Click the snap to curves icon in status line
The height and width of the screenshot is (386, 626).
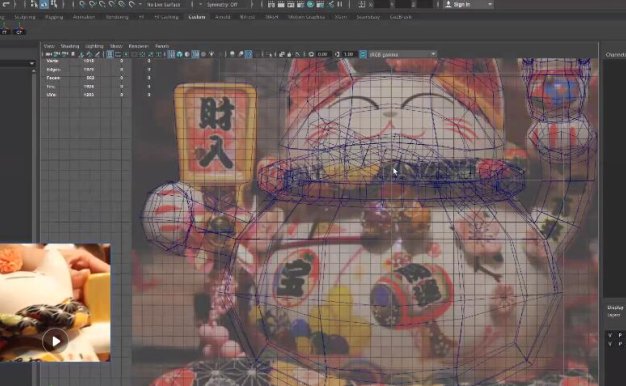(92, 4)
